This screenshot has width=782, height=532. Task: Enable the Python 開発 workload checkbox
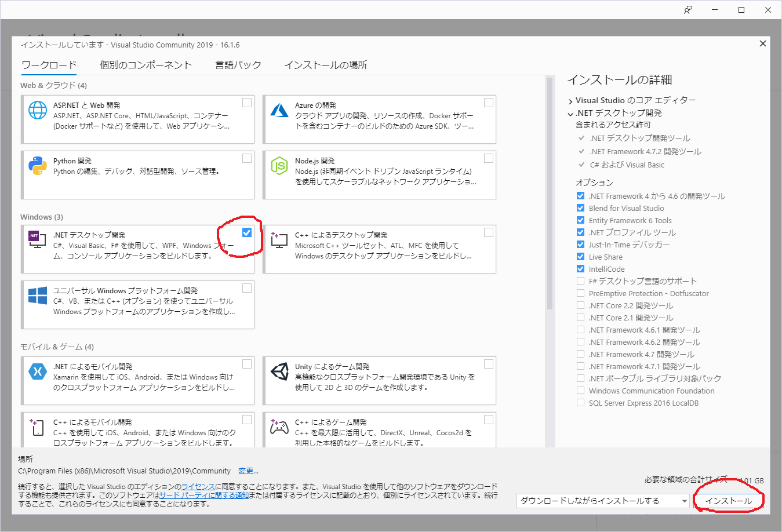point(247,158)
